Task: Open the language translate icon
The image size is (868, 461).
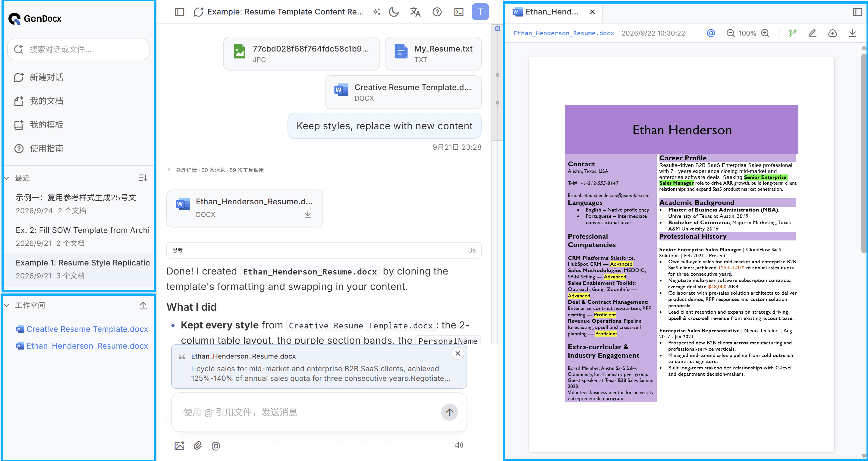Action: click(415, 12)
